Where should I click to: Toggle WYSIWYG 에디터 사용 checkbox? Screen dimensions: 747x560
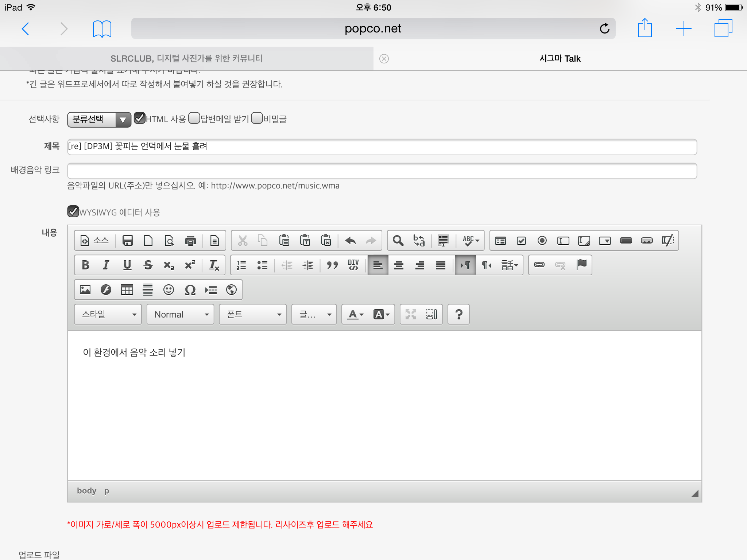73,211
